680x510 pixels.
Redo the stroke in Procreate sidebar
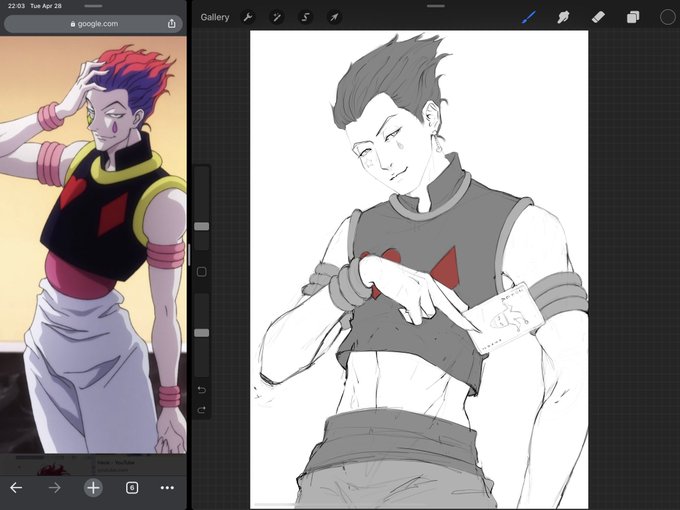[x=202, y=410]
